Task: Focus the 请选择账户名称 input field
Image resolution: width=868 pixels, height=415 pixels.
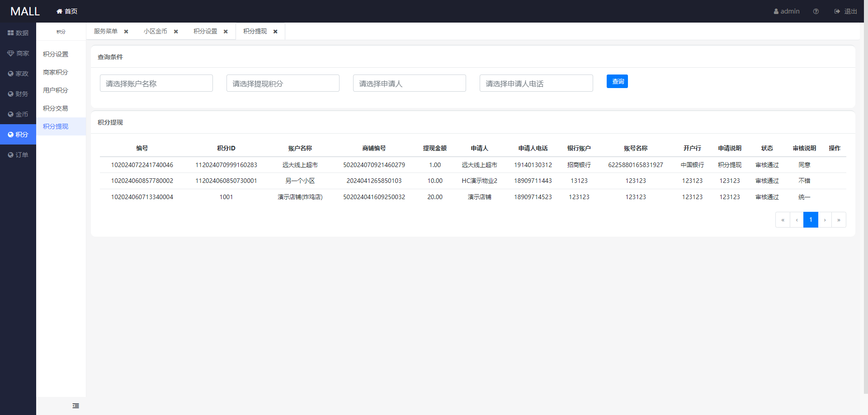Action: 156,83
